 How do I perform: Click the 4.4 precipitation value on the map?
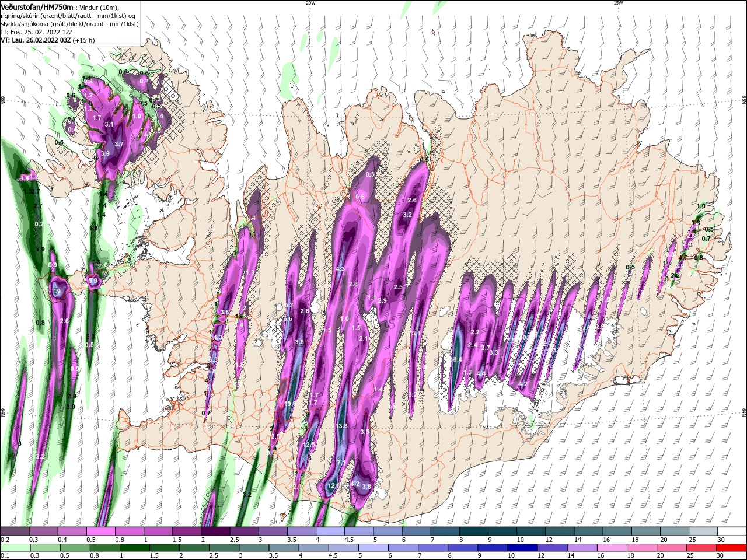coord(481,373)
